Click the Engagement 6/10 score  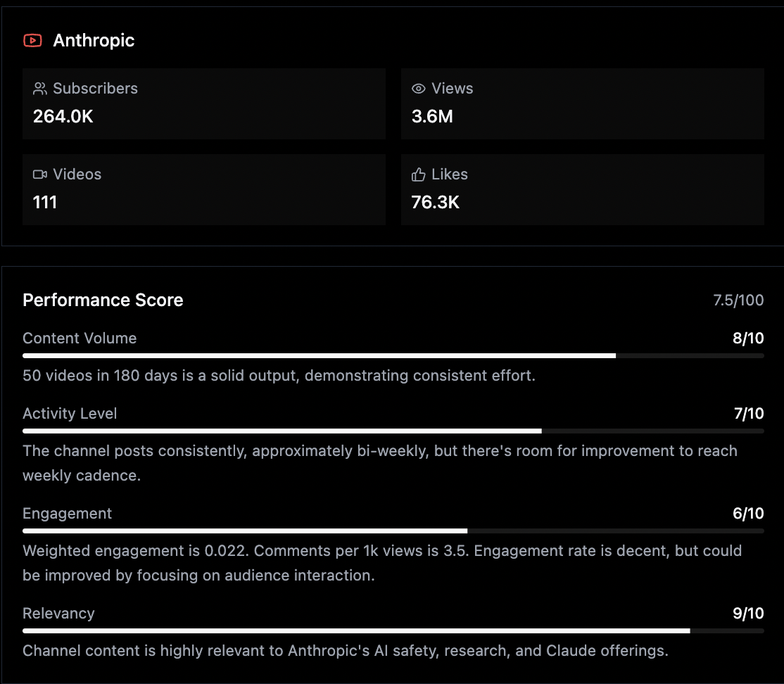pyautogui.click(x=748, y=514)
